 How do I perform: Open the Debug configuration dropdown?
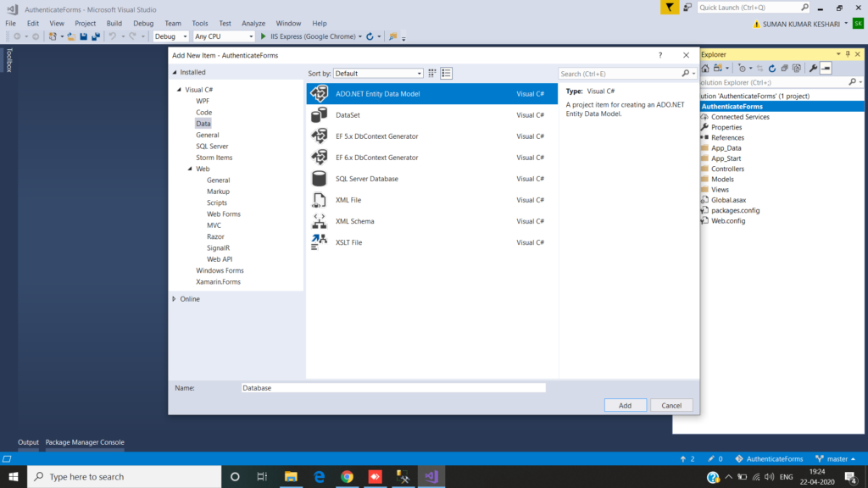coord(170,36)
